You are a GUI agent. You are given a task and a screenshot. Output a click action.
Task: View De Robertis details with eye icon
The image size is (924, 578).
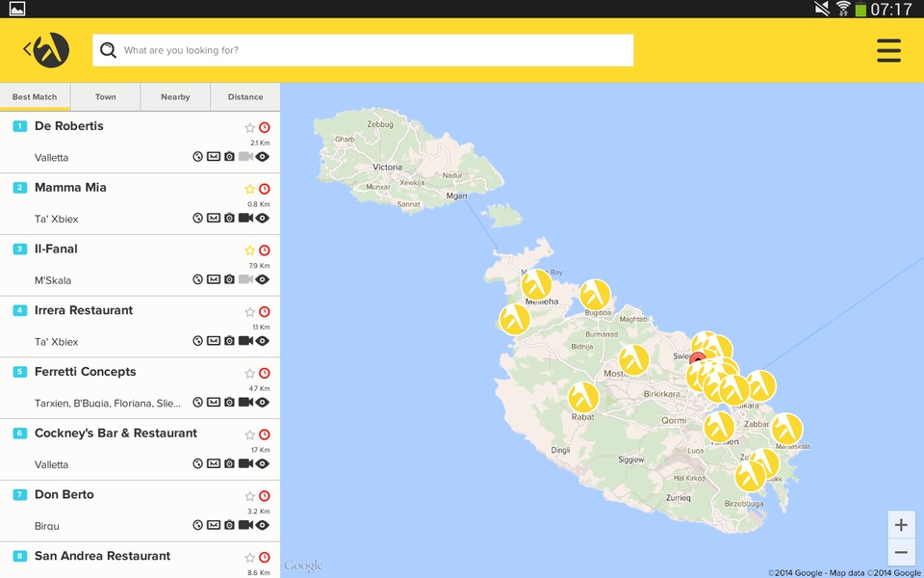click(262, 156)
